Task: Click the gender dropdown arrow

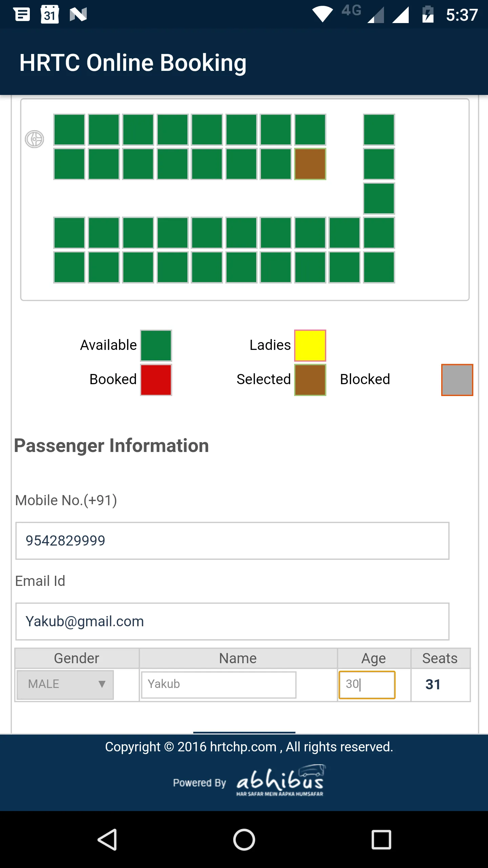Action: point(102,684)
